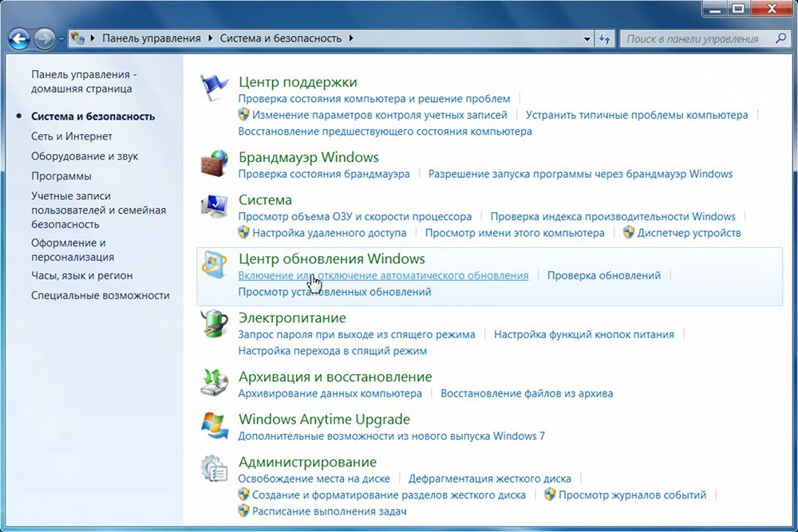This screenshot has height=532, width=798.
Task: Open Сеть и Интернет category
Action: pyautogui.click(x=72, y=136)
